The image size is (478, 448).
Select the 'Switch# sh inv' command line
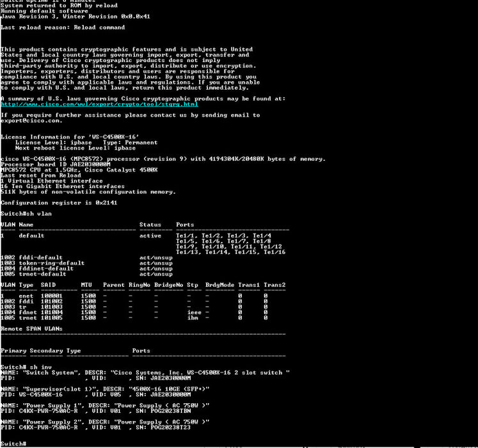[26, 367]
